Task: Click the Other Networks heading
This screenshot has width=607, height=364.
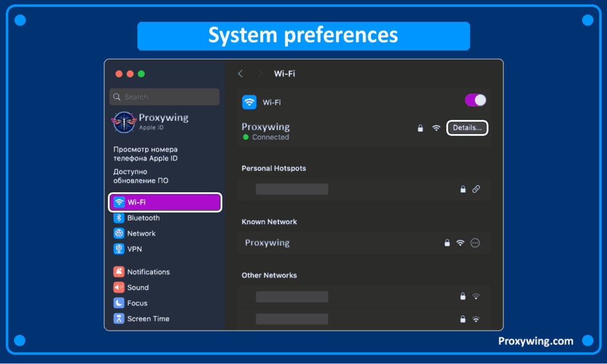Action: (x=270, y=275)
